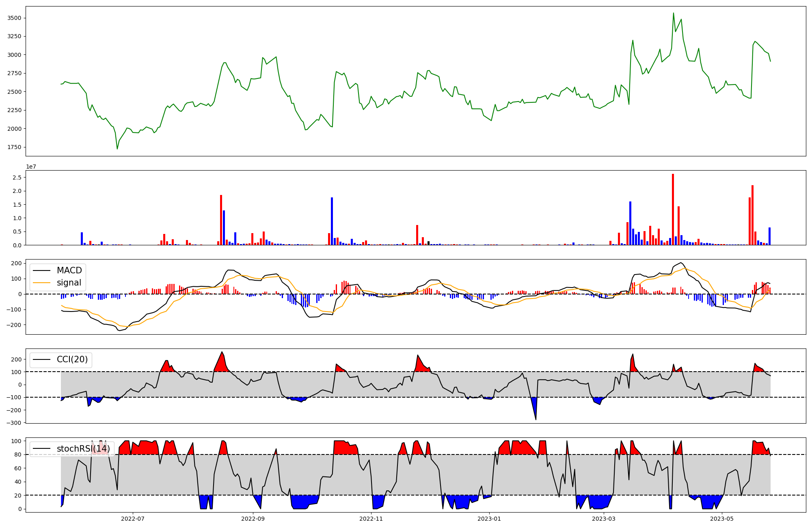Click the 2022-09 date tick label

253,519
